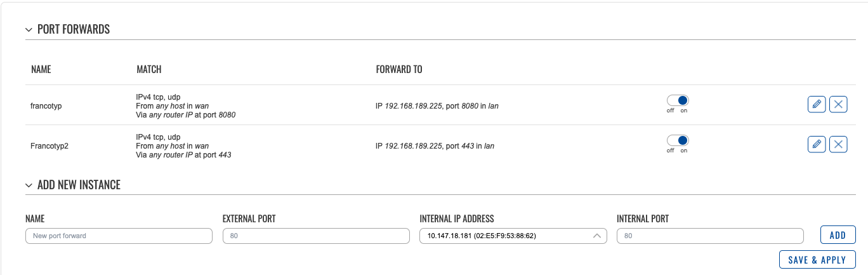Click the Match column header
This screenshot has width=868, height=275.
(x=149, y=69)
